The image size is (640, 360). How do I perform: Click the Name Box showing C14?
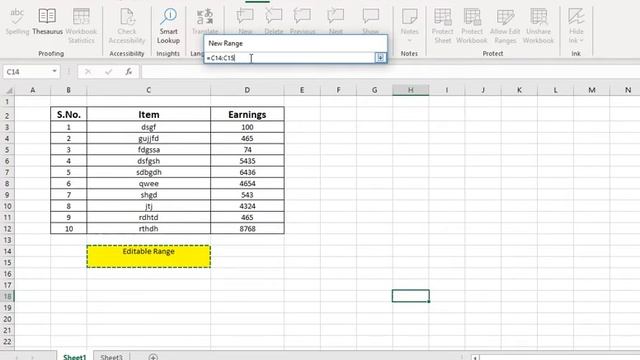click(27, 72)
